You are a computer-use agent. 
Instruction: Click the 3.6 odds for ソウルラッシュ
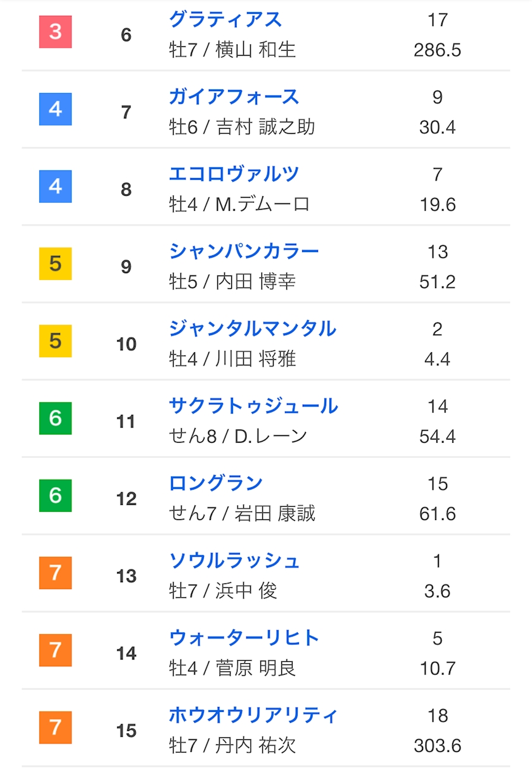[x=437, y=591]
